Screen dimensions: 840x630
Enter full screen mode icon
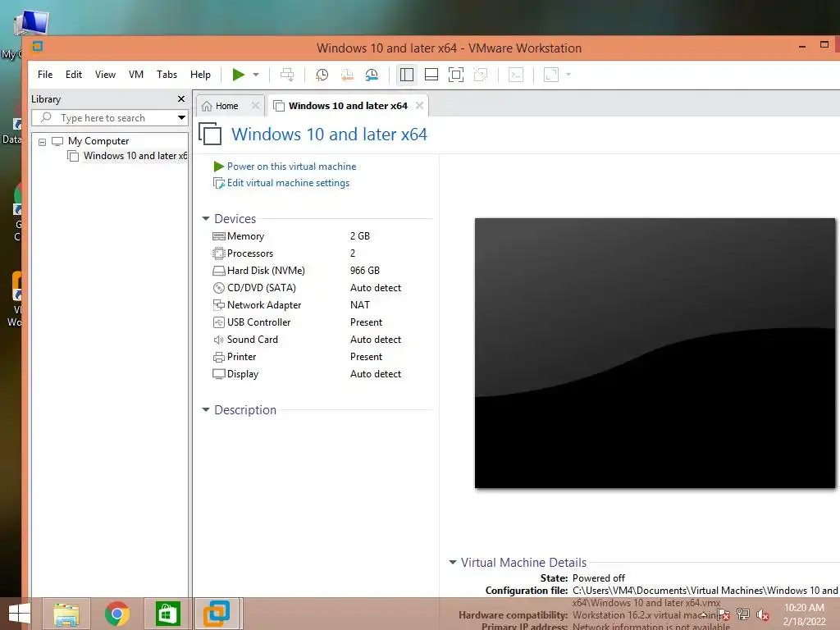(456, 75)
